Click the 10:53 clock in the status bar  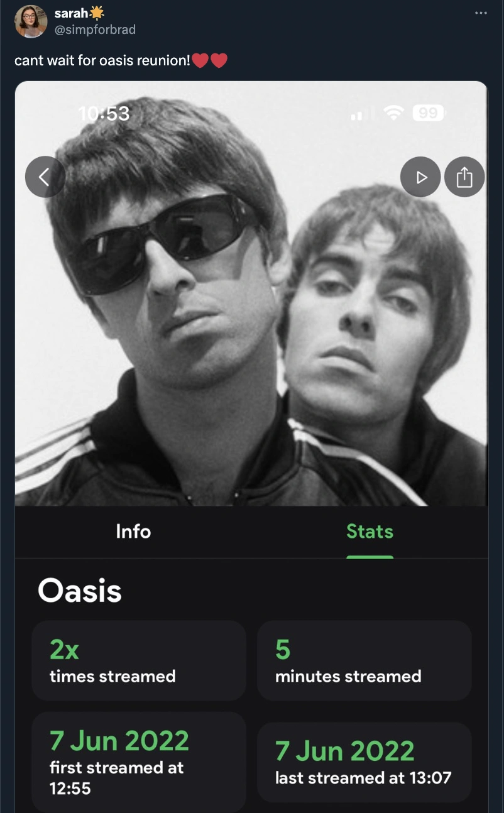coord(104,114)
